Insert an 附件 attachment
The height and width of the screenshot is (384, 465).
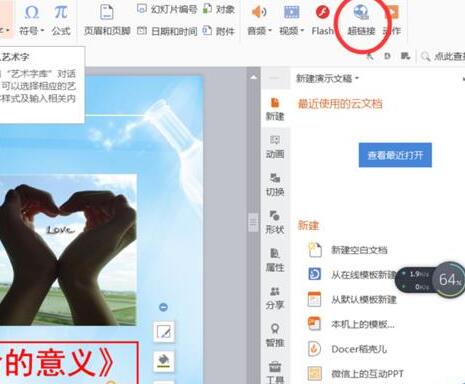219,31
